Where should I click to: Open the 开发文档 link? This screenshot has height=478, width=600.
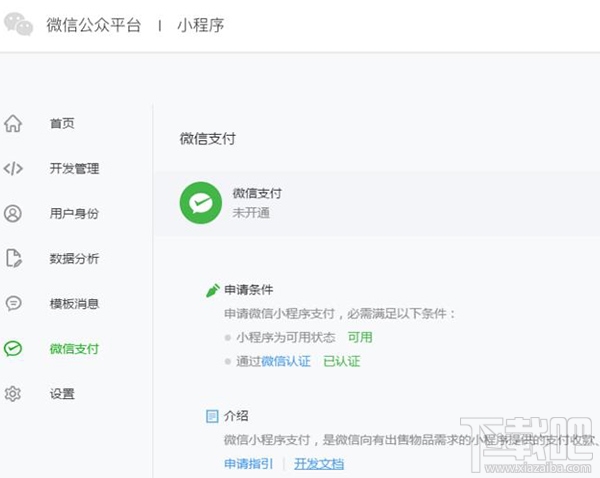319,464
